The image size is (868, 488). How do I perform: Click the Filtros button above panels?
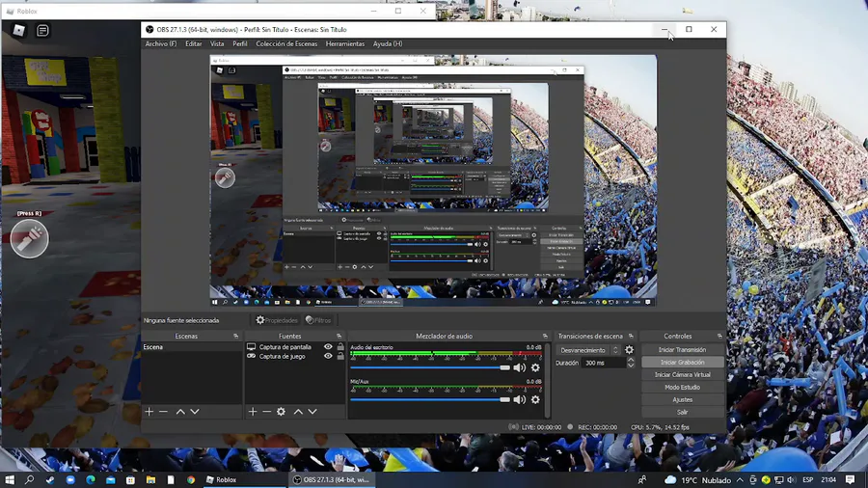[318, 320]
